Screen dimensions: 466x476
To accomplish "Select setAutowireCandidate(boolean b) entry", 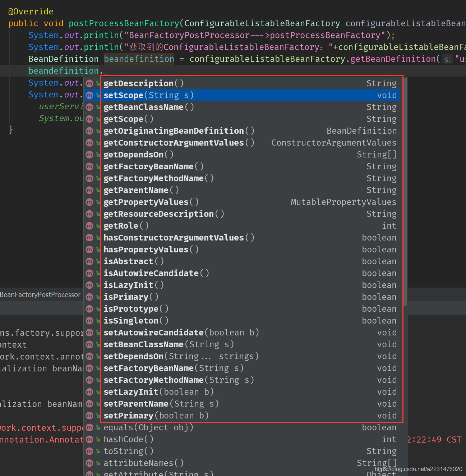I will (243, 333).
